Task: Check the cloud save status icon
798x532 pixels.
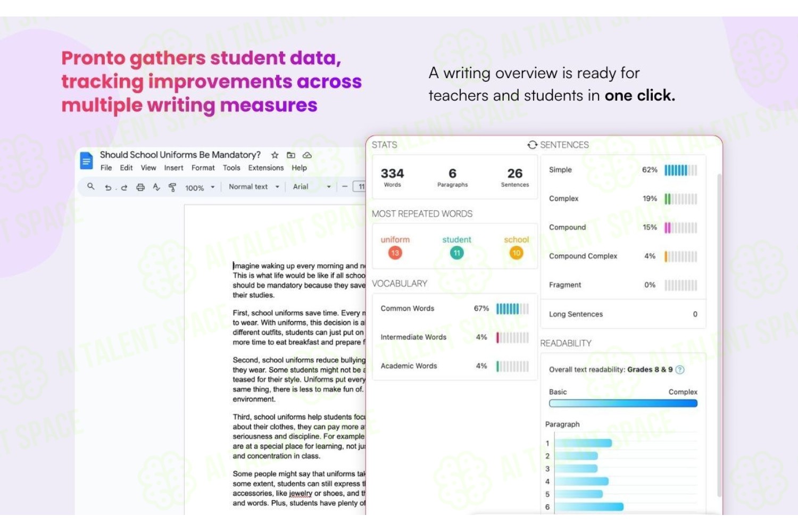Action: pos(307,155)
